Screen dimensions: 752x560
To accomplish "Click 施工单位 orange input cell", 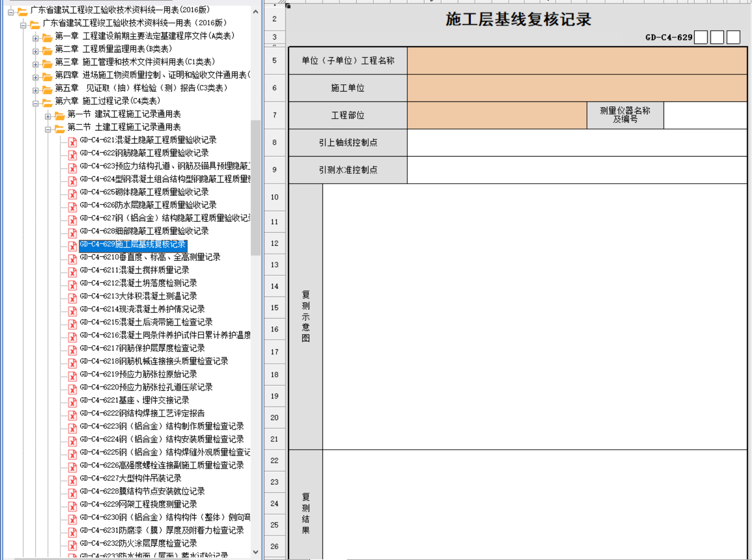I will [x=577, y=88].
